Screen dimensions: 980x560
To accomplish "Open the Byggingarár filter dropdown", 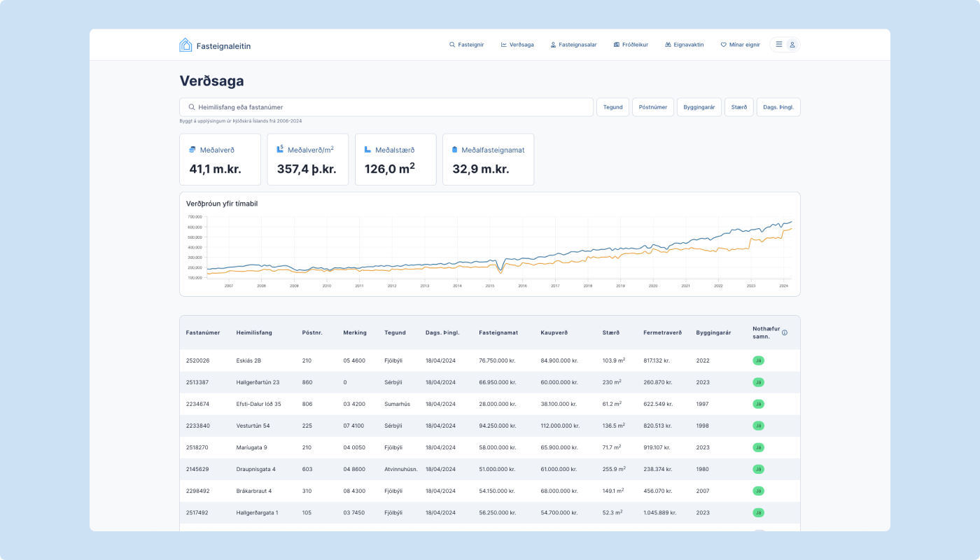I will tap(699, 107).
